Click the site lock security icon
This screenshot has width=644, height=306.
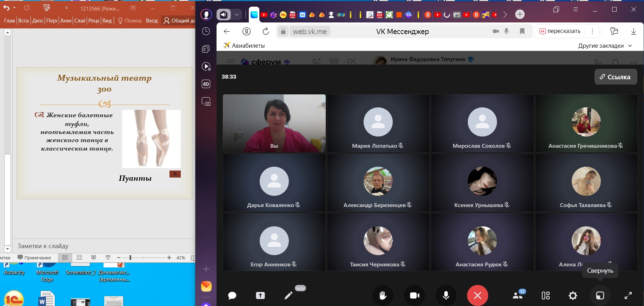pos(283,32)
